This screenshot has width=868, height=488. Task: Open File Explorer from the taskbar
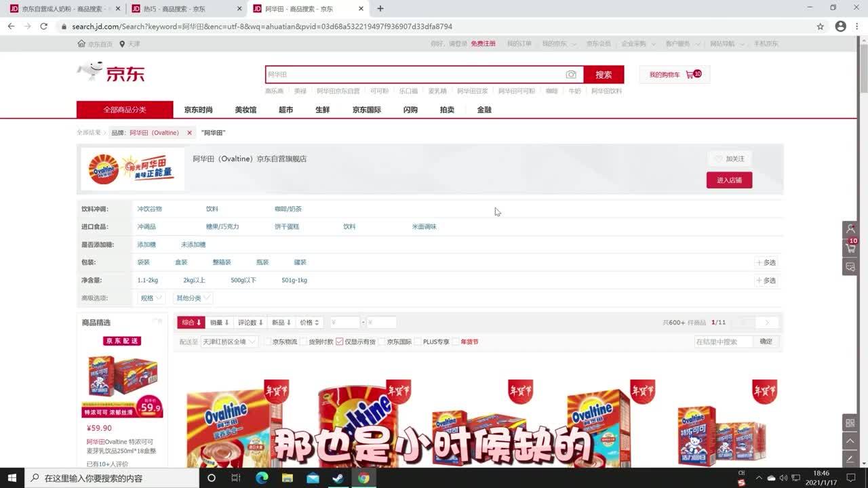(x=287, y=478)
